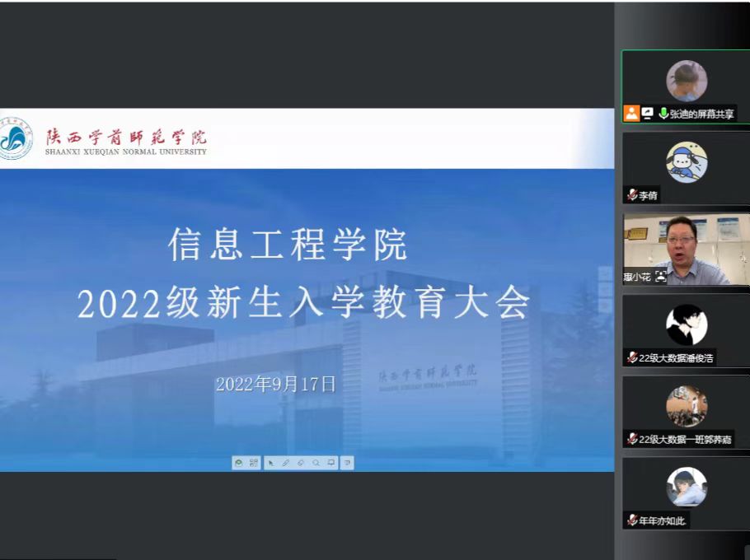Click the screen share icon on 张迪's tile

(648, 114)
